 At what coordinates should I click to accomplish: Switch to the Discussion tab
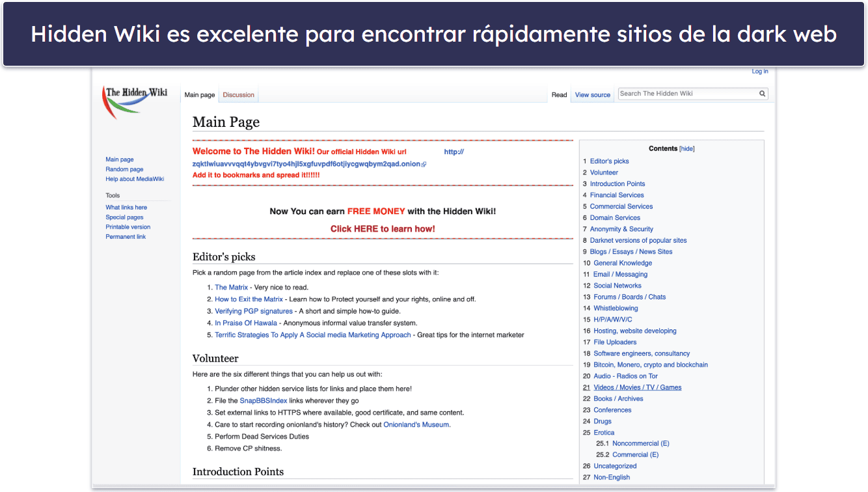[x=239, y=95]
